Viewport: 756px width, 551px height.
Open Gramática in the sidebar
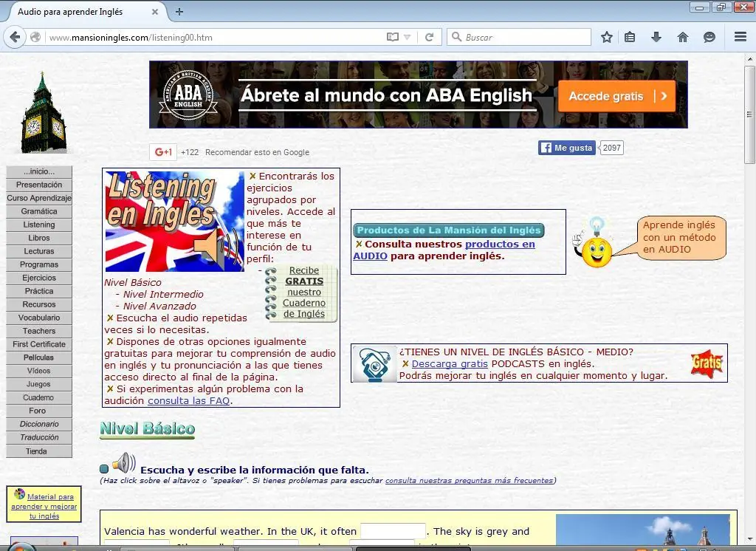[x=39, y=211]
